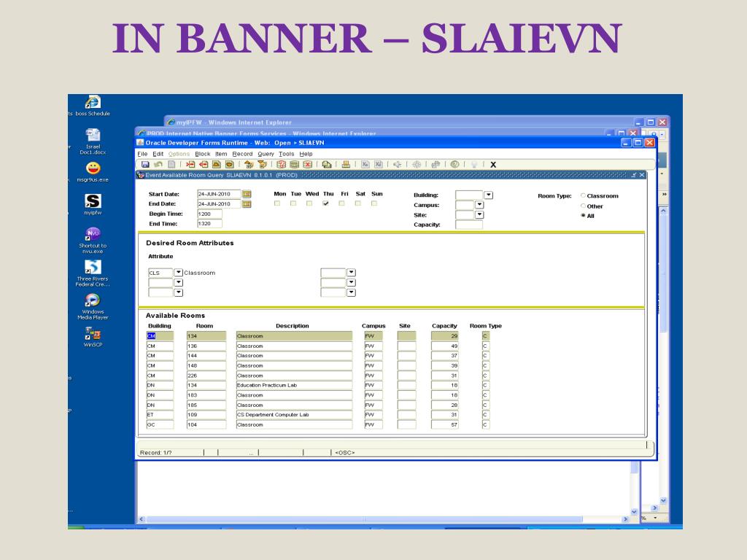Open Block menu
This screenshot has height=560, width=747.
click(203, 154)
